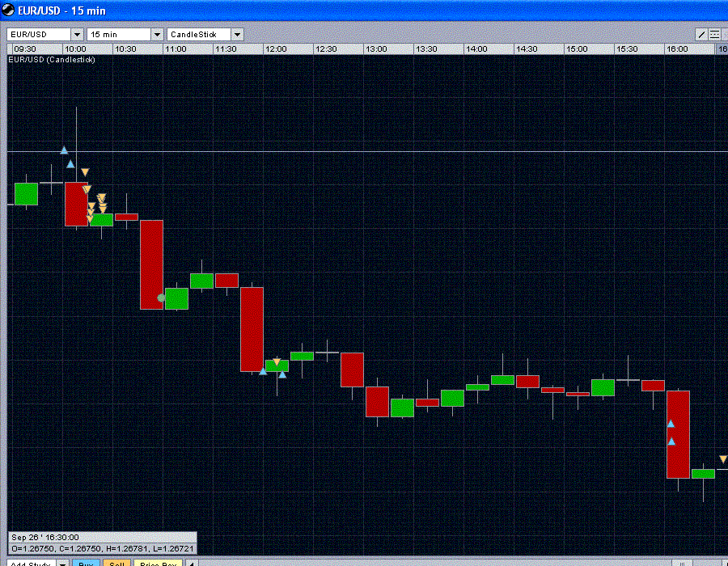Click the EUR/USD window title globe icon
Screen dimensions: 728x566
pos(8,10)
